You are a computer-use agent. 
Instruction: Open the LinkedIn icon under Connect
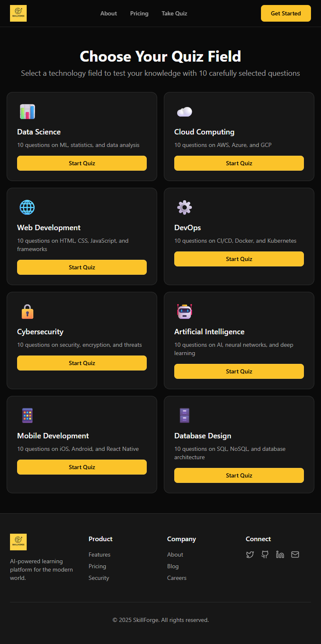tap(280, 554)
